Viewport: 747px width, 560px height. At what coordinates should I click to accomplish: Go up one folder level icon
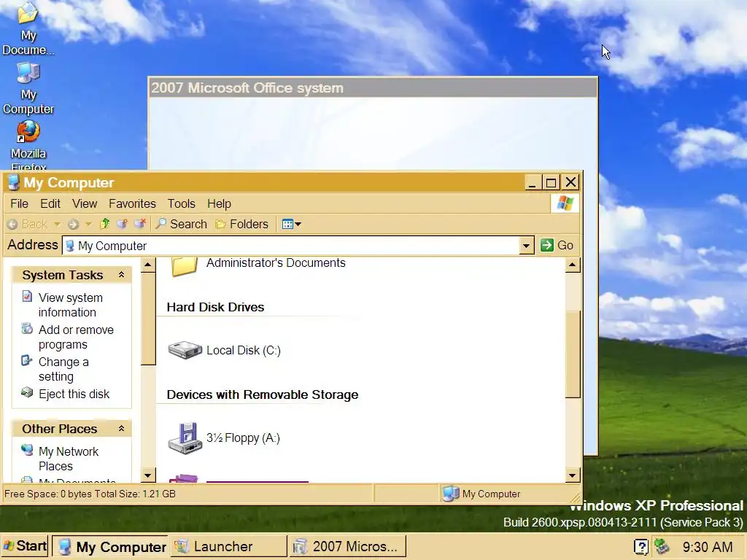[105, 224]
